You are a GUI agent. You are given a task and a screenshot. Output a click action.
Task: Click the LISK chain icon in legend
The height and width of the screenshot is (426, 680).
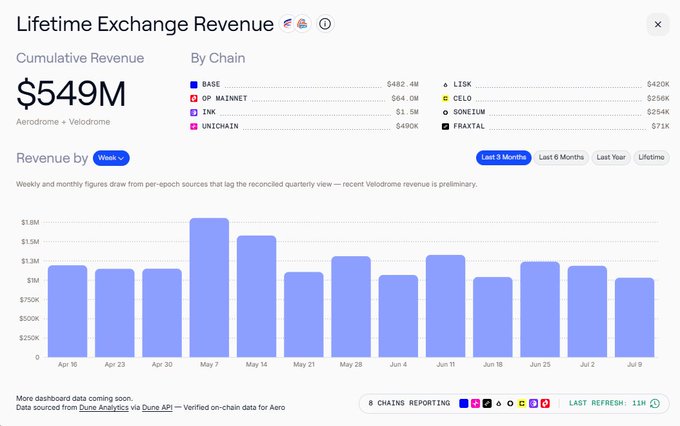pos(445,85)
